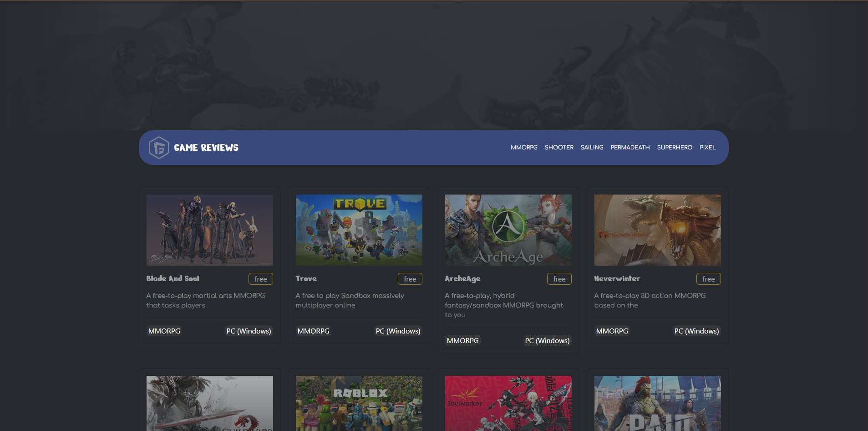Click the description 'A free-to-play 3D action MMORPG'
868x431 pixels.
(x=650, y=300)
